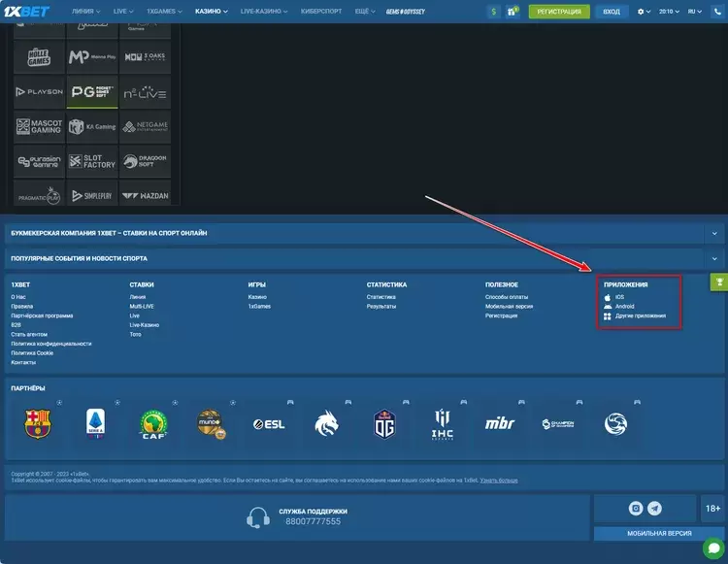
Task: Select the Dragoon Soft provider tile
Action: coord(145,161)
